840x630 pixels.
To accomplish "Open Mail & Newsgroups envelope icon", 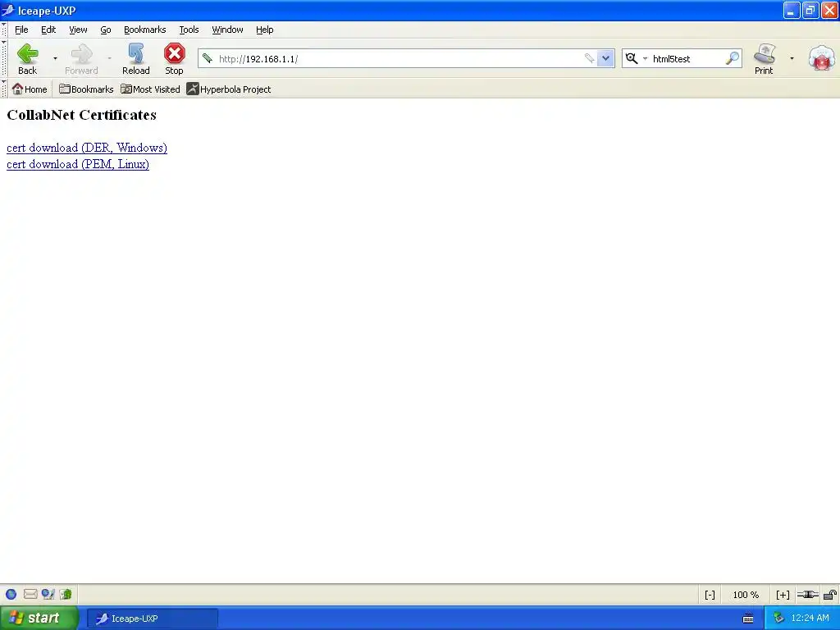I will [x=30, y=594].
